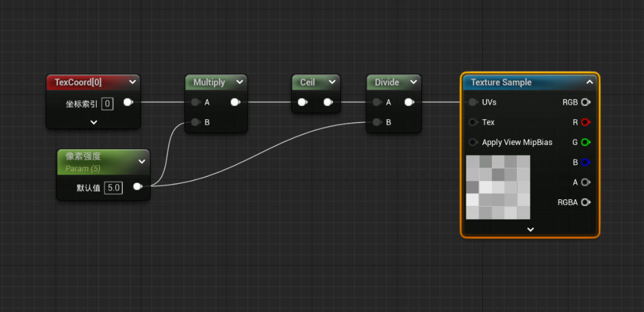Click the Ceil node output pin
The width and height of the screenshot is (644, 312).
click(x=328, y=103)
